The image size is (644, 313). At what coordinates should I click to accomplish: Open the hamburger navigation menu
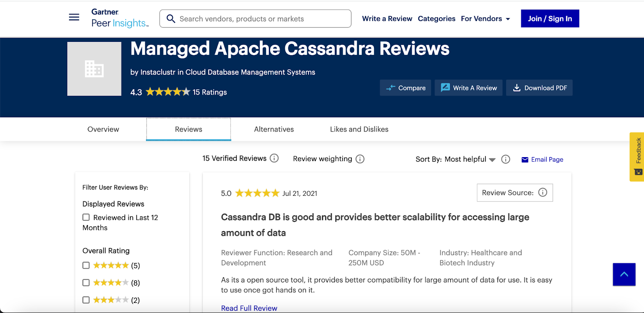74,17
